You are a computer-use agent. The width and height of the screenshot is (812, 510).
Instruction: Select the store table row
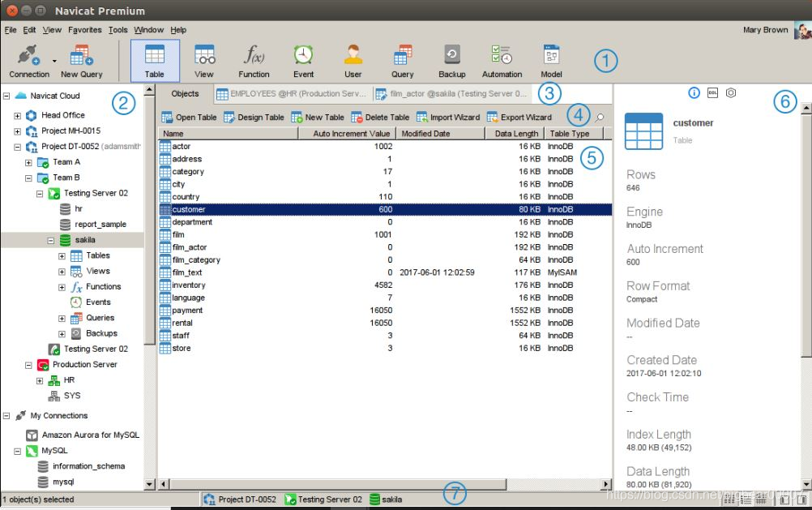pyautogui.click(x=385, y=349)
